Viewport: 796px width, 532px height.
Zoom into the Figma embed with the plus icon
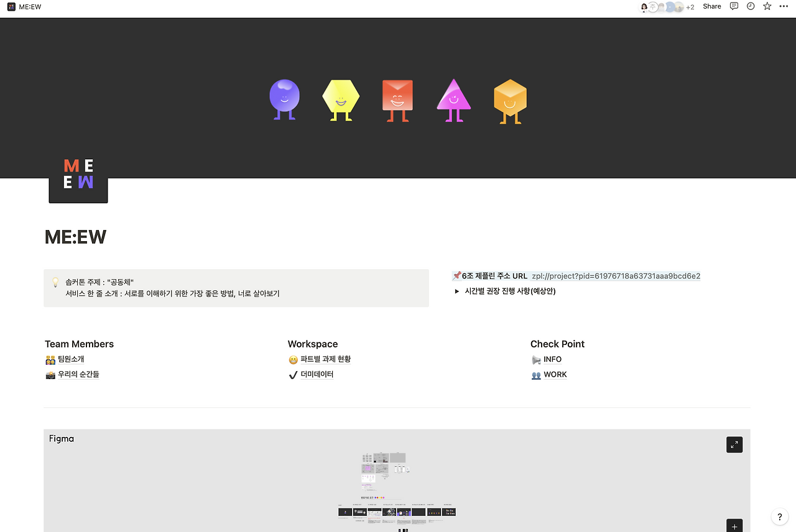pos(734,526)
